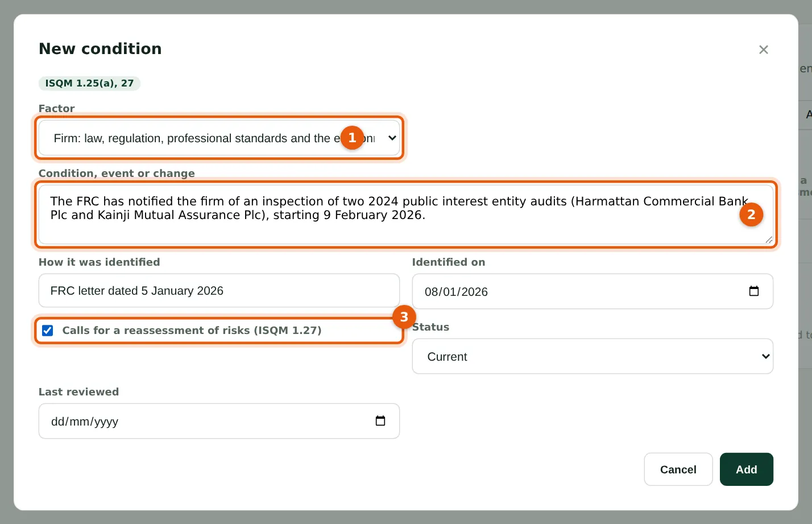Screen dimensions: 812x524
Task: Open the calendar picker for Identified on
Action: click(x=754, y=291)
